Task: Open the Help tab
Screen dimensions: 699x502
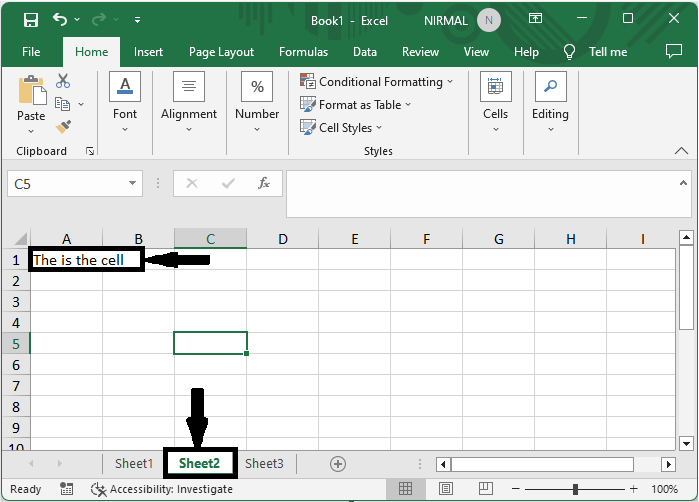Action: coord(526,52)
